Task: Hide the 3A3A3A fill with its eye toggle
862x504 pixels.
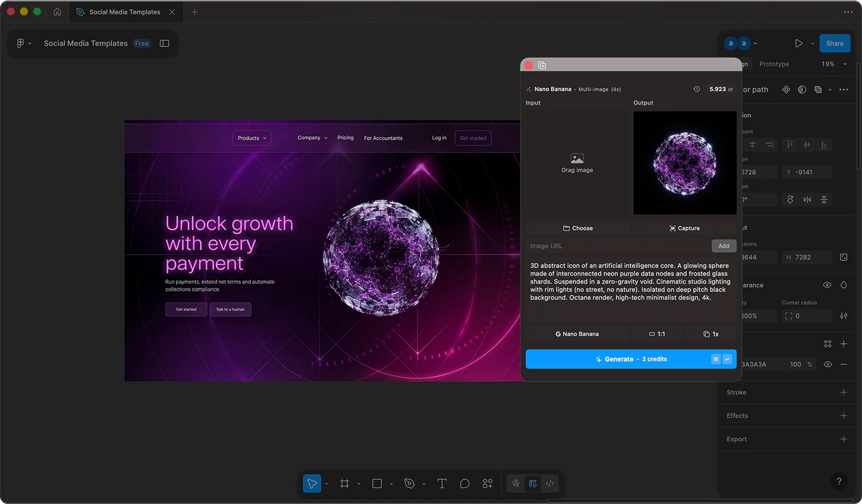Action: [x=828, y=364]
